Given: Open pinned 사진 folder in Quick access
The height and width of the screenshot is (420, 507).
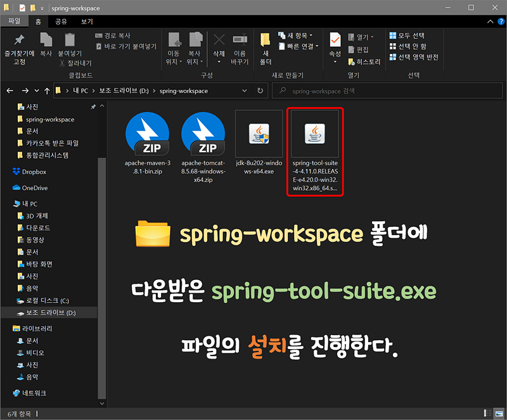Looking at the screenshot, I should [x=29, y=106].
